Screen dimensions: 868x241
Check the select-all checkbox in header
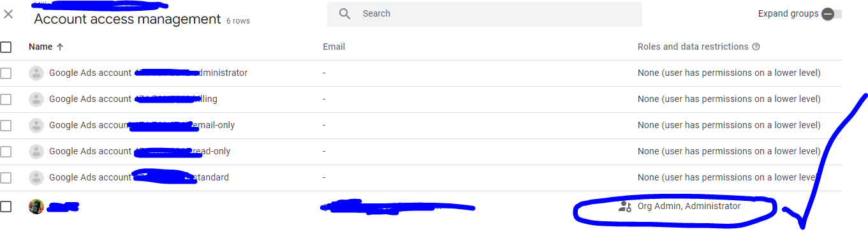click(x=6, y=47)
